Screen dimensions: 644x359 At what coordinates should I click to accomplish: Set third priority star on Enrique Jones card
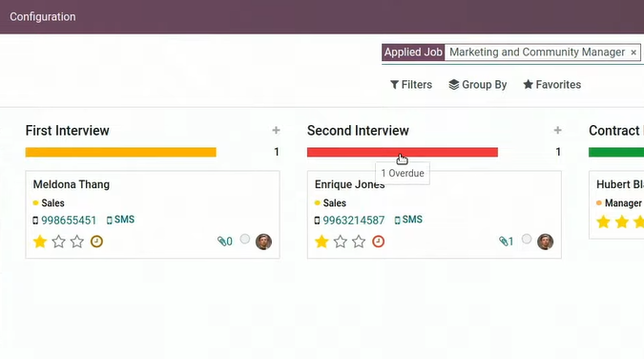tap(359, 242)
